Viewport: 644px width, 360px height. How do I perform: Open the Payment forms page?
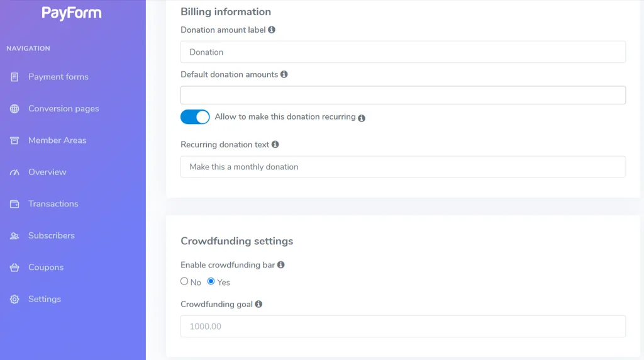(x=58, y=77)
